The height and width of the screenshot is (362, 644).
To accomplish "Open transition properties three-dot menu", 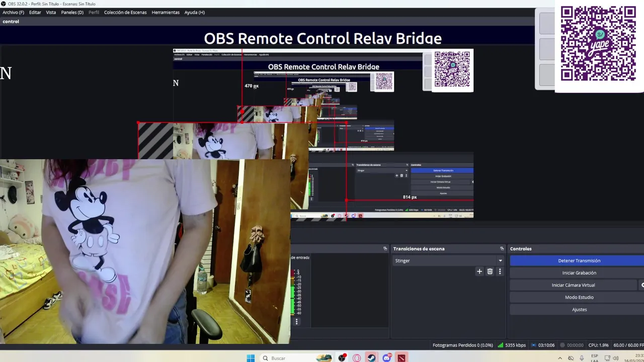I will 500,271.
